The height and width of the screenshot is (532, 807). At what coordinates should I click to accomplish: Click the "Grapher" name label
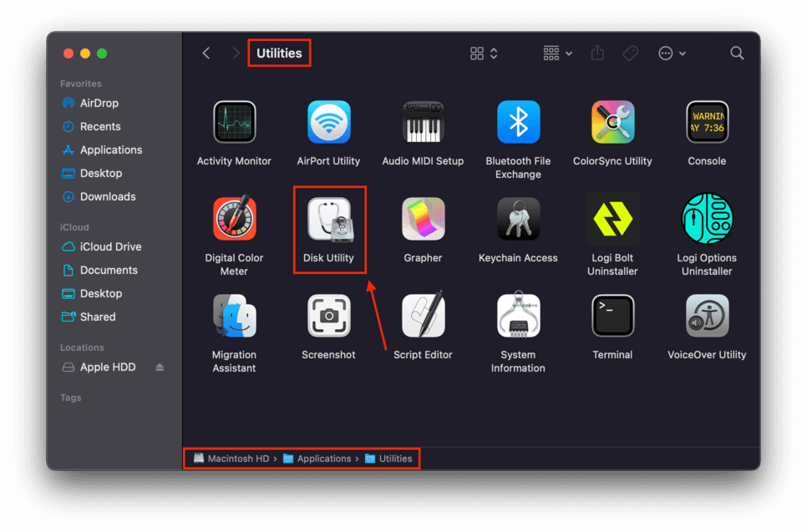tap(423, 258)
